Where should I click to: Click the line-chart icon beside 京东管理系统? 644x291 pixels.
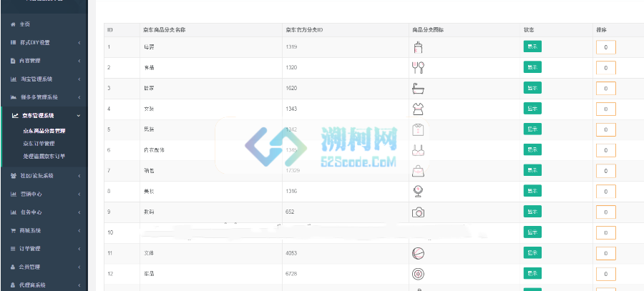click(x=15, y=116)
